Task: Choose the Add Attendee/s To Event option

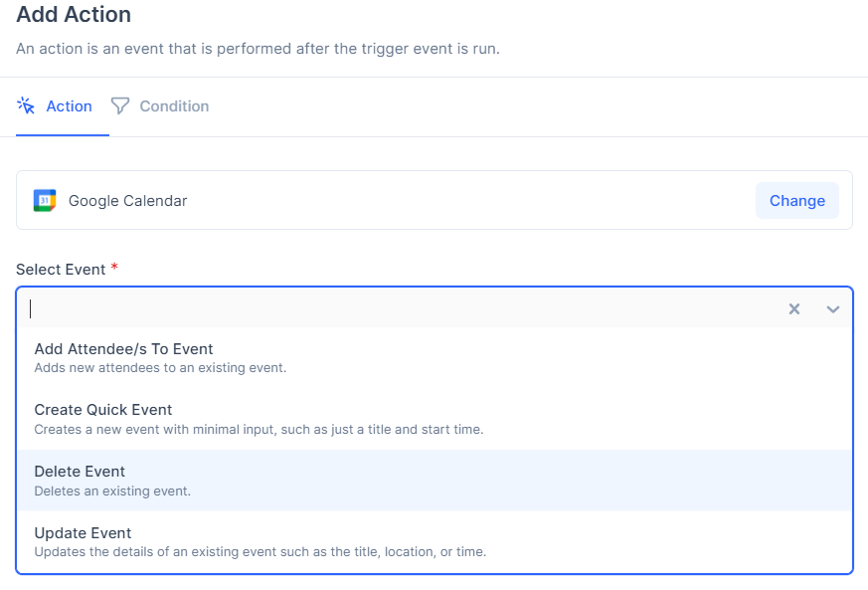Action: pyautogui.click(x=434, y=358)
